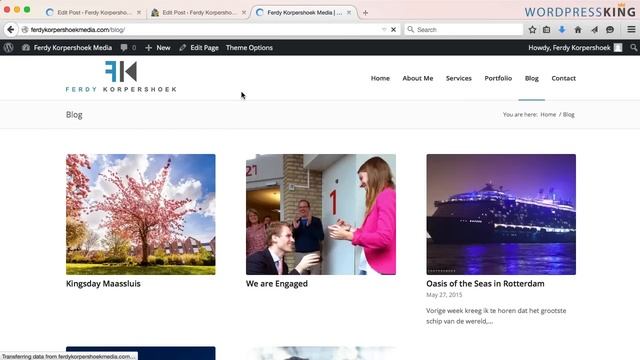
Task: Click user avatar next to Howdy
Action: [x=618, y=47]
